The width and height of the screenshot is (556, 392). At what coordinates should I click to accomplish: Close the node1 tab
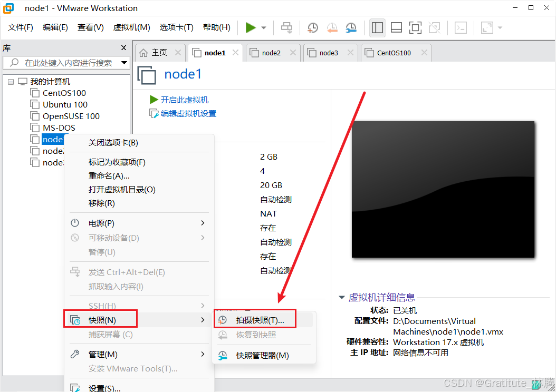click(235, 52)
